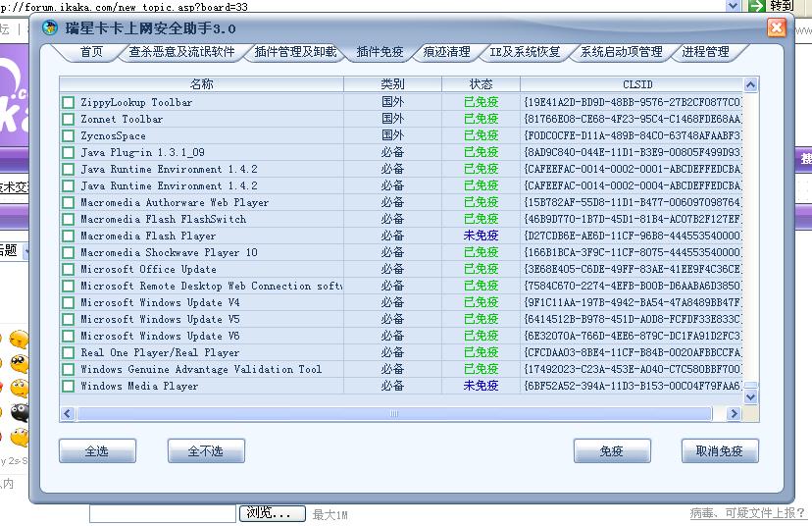Click CLSID starting {D27CDB6E-AE6D
The width and height of the screenshot is (812, 526).
pyautogui.click(x=633, y=236)
